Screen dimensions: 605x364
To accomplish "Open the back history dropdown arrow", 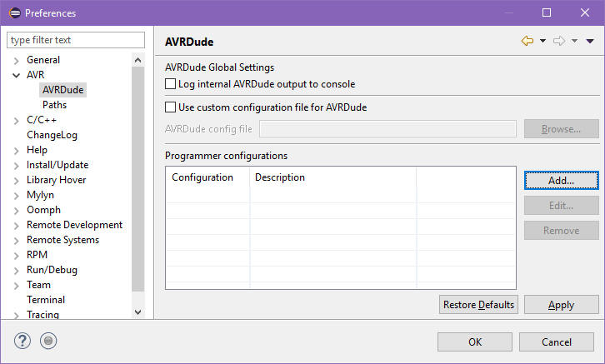I will click(542, 41).
